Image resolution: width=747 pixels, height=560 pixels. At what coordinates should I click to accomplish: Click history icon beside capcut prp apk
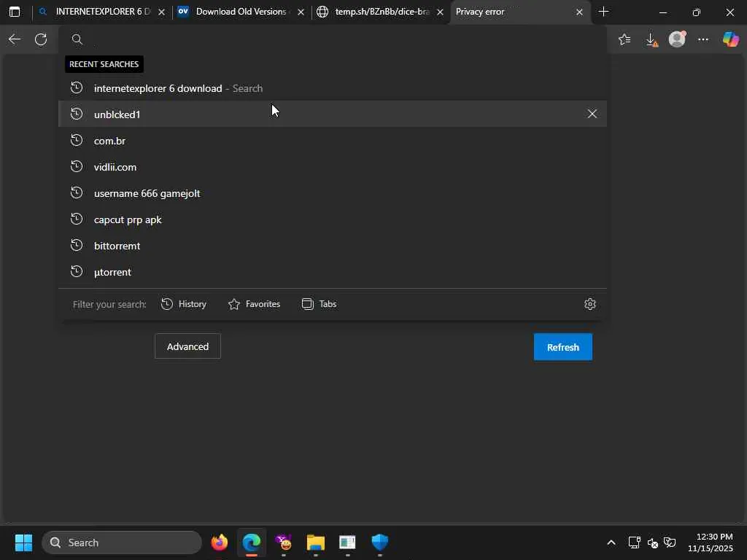click(x=77, y=219)
